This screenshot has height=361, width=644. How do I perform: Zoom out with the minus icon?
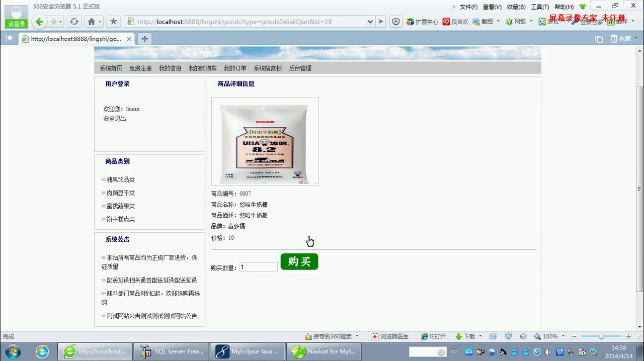tap(574, 336)
